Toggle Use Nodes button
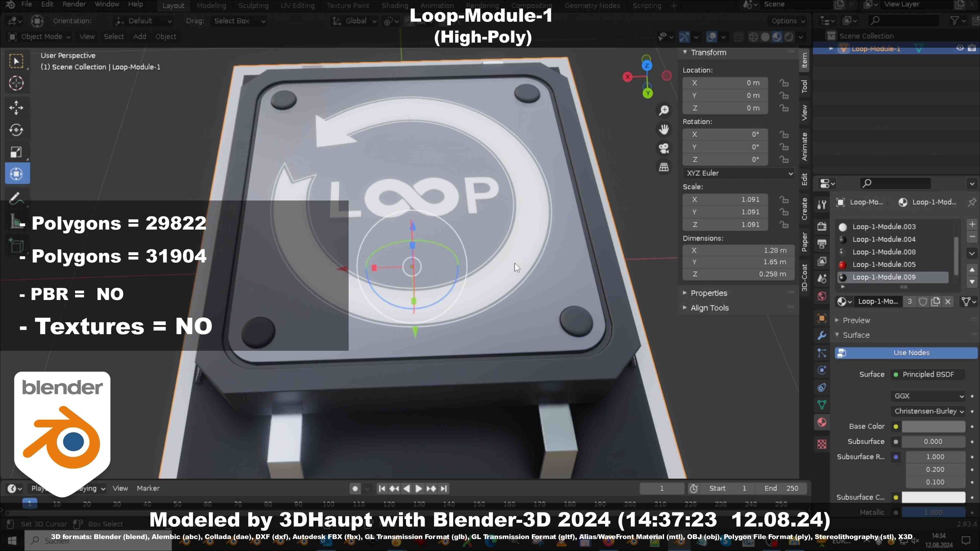This screenshot has width=980, height=551. 906,353
